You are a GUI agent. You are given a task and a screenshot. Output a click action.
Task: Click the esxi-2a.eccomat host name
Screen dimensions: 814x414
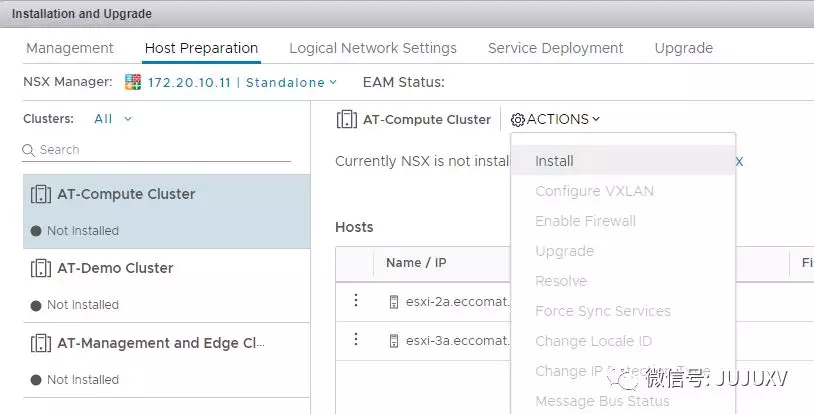[458, 302]
